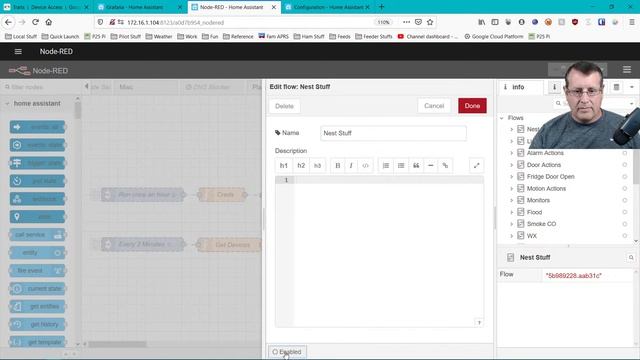Expand the Monitors flow
Viewport: 640px width, 360px height.
coord(511,200)
